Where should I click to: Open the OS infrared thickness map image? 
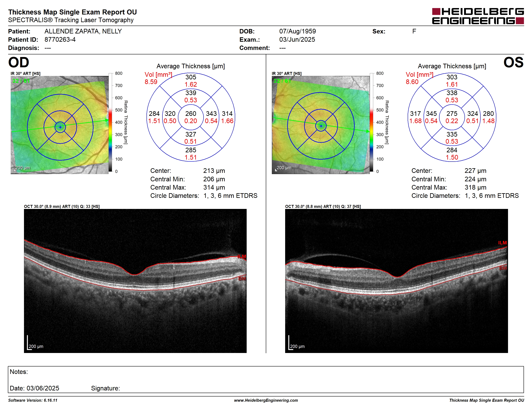321,125
